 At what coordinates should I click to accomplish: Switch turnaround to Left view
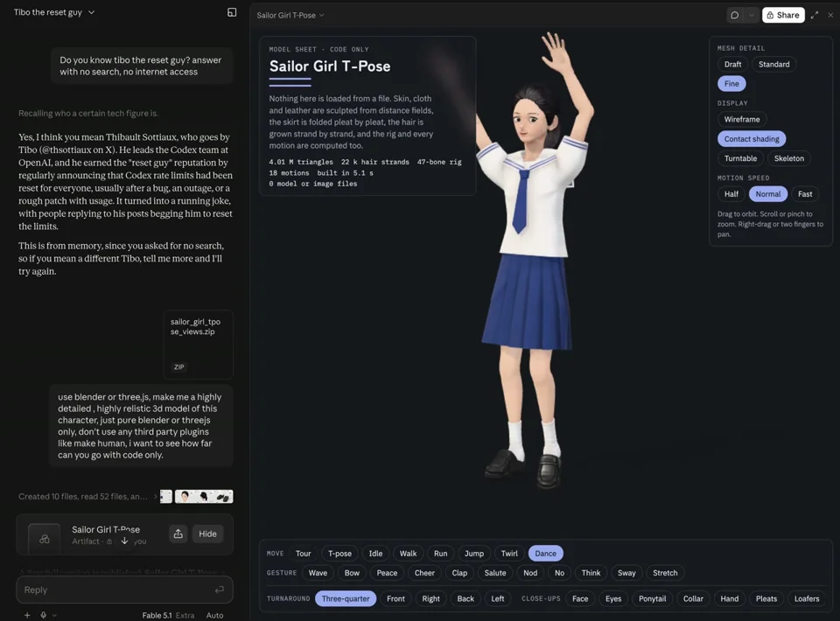(497, 598)
